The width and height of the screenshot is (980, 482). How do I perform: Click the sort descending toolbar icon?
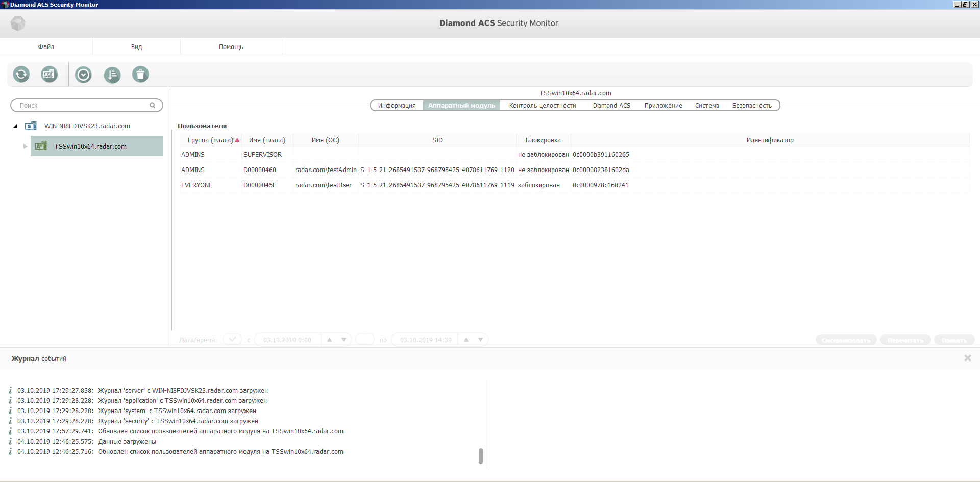point(112,75)
